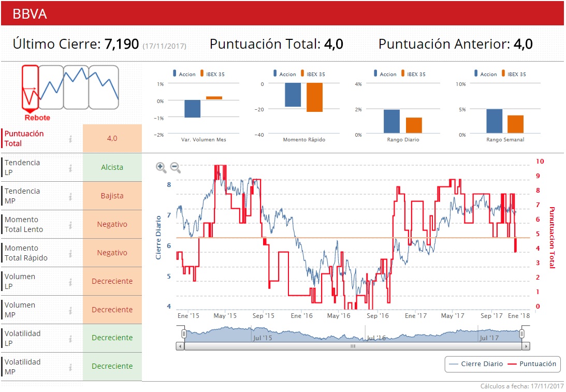The image size is (566, 392).
Task: Click the Puntuación Anterior 4,0 text
Action: click(456, 44)
